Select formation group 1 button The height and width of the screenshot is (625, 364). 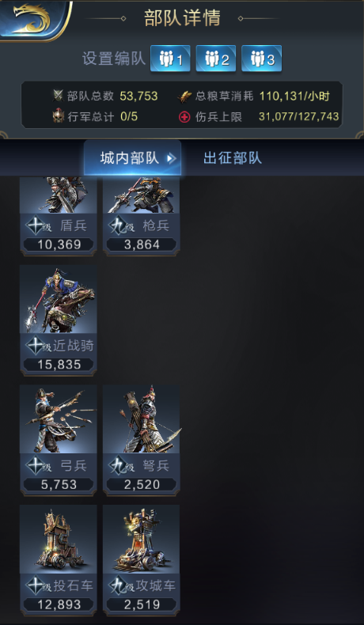coord(170,59)
